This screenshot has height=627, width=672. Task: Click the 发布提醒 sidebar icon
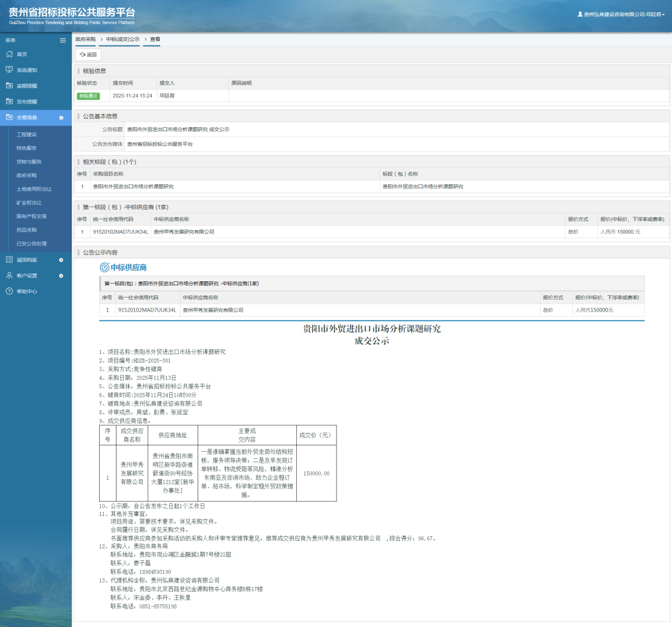9,101
